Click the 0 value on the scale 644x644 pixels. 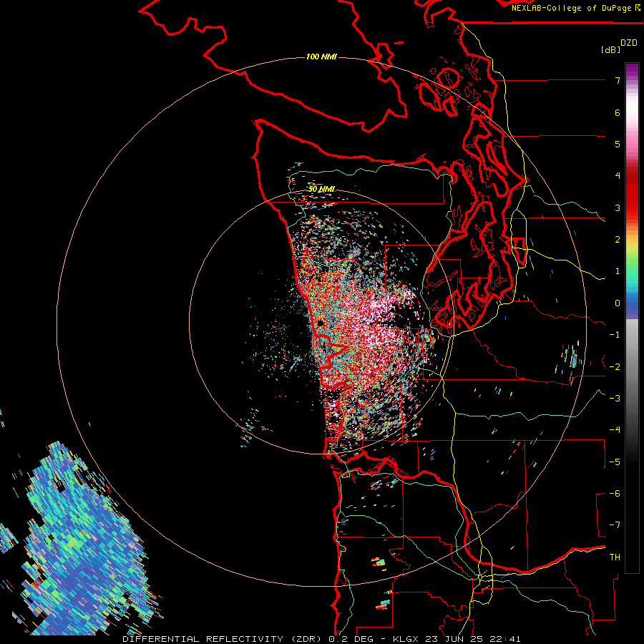tap(618, 303)
